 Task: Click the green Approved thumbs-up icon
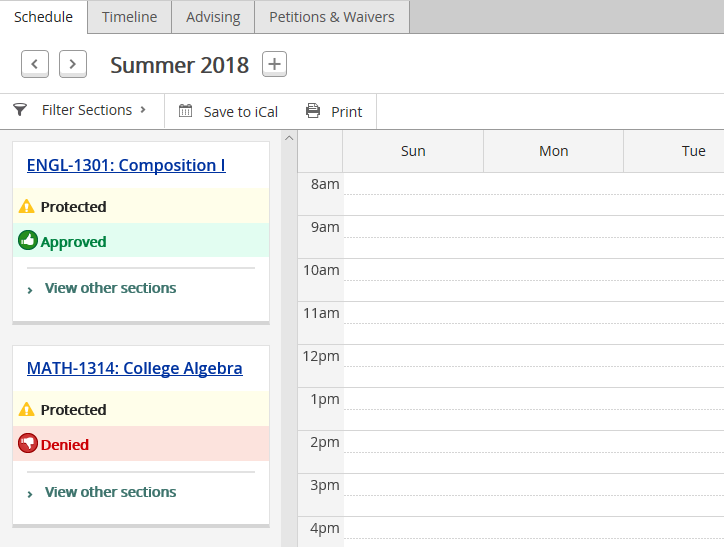click(x=28, y=240)
